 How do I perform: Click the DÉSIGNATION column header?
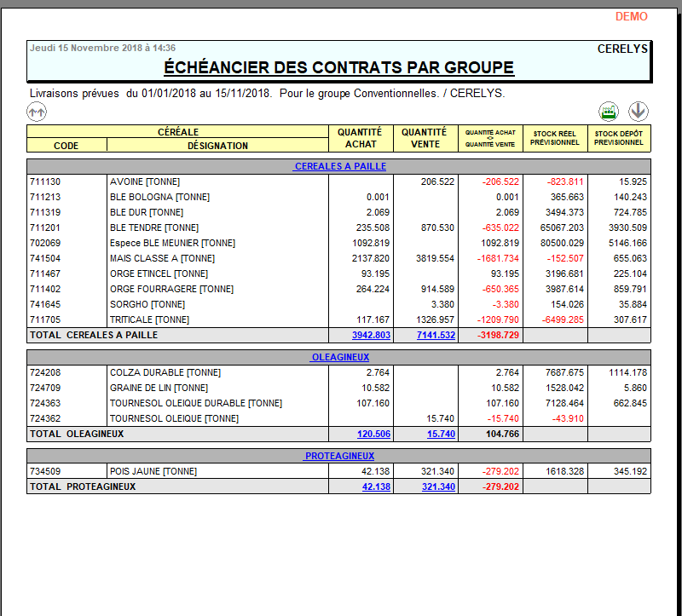tap(217, 146)
